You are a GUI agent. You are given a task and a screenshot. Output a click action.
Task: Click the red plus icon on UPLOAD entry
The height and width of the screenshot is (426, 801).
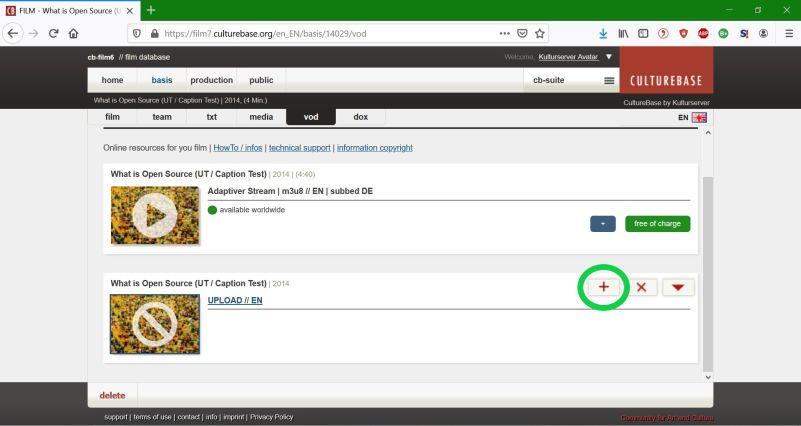click(604, 287)
